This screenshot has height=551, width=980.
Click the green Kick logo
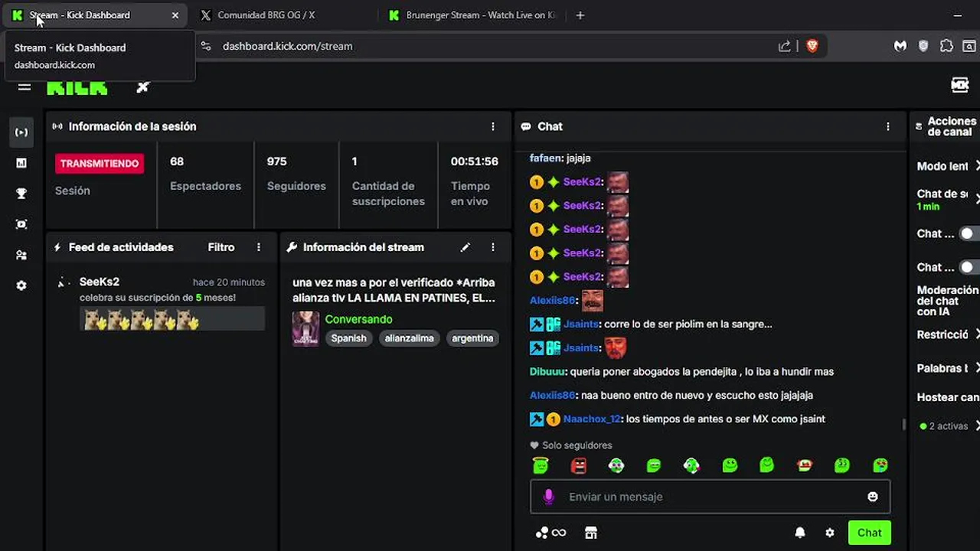click(x=77, y=88)
